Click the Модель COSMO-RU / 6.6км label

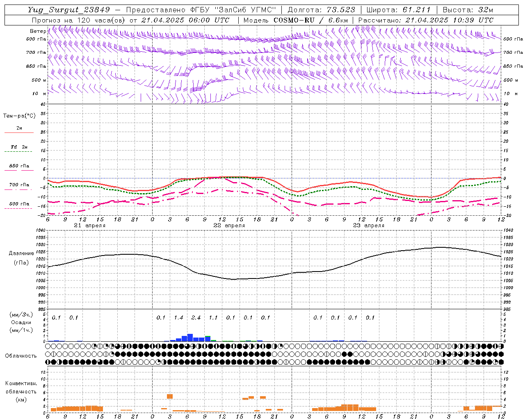(296, 20)
